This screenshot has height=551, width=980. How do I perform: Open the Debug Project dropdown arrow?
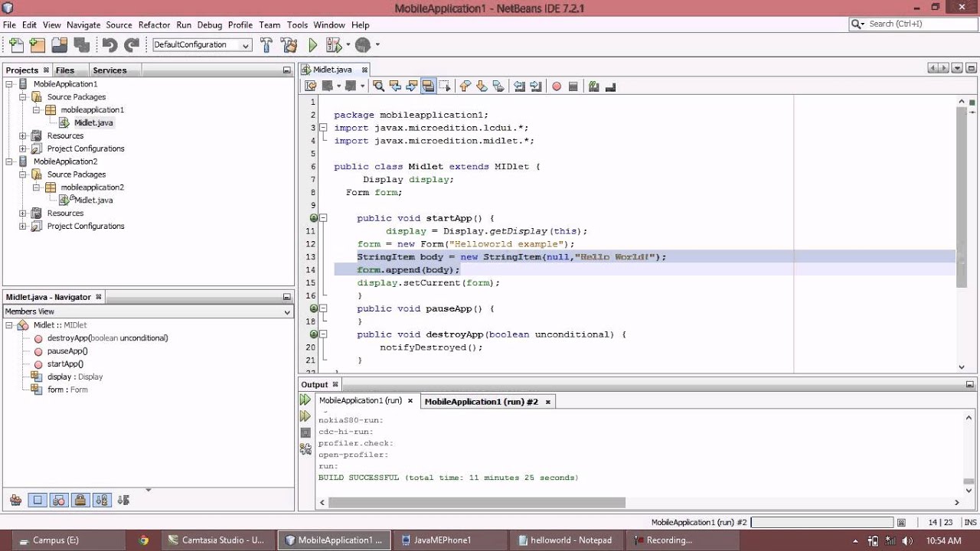(348, 45)
